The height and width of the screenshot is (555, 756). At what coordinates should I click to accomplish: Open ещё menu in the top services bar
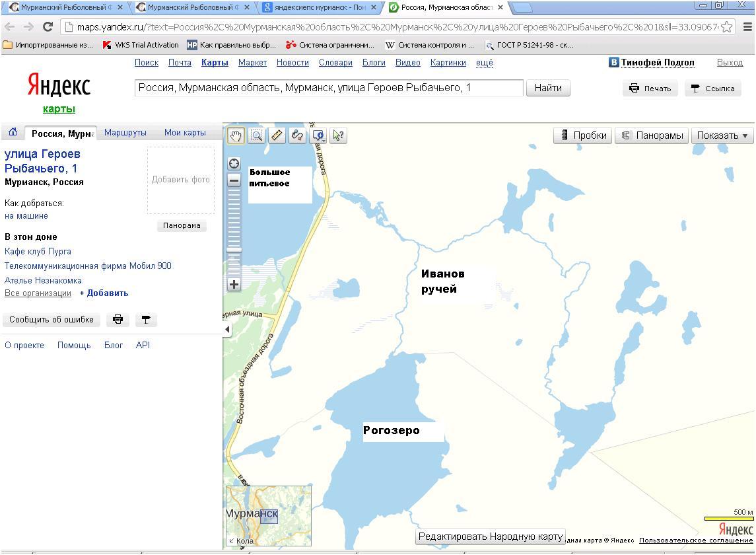coord(484,63)
